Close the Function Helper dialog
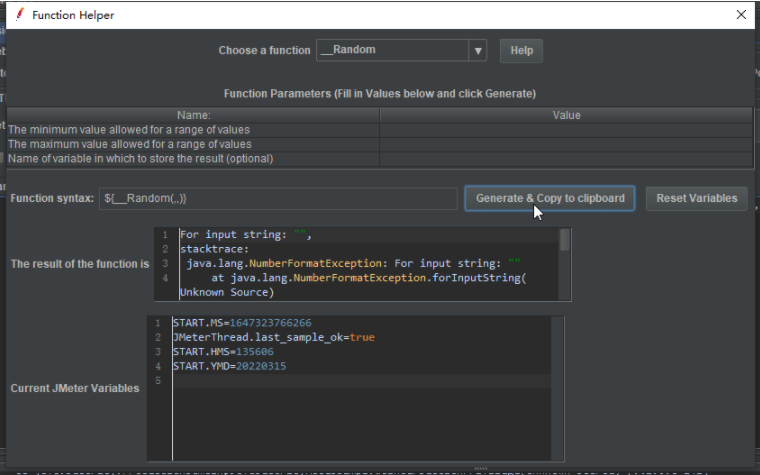Image resolution: width=760 pixels, height=475 pixels. [741, 15]
